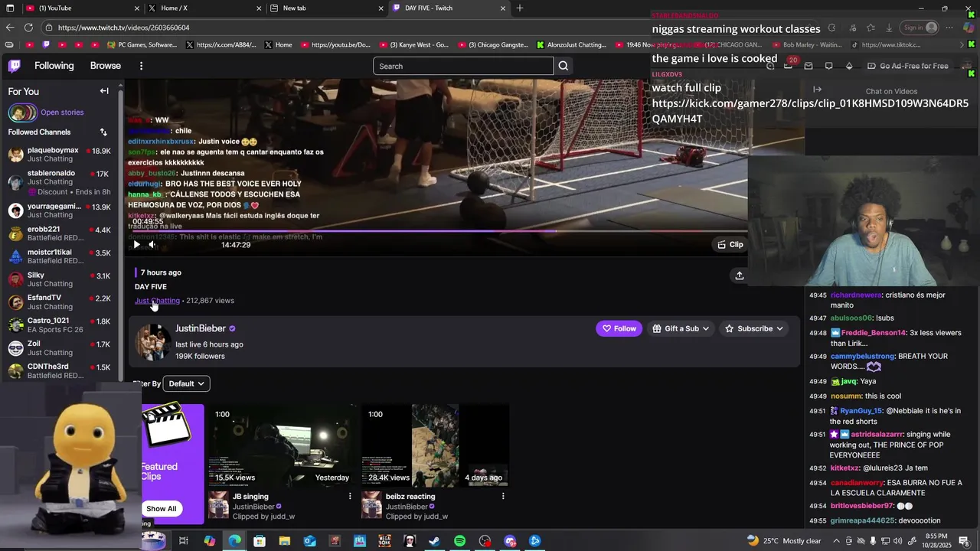980x551 pixels.
Task: Collapse the chat panel with the arrow icon
Action: click(x=817, y=90)
